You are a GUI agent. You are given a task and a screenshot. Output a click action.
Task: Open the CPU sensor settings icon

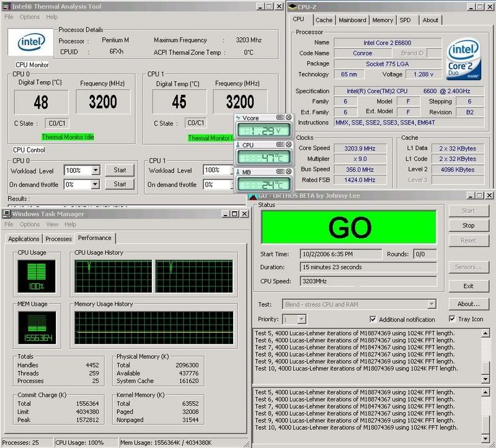(x=280, y=144)
